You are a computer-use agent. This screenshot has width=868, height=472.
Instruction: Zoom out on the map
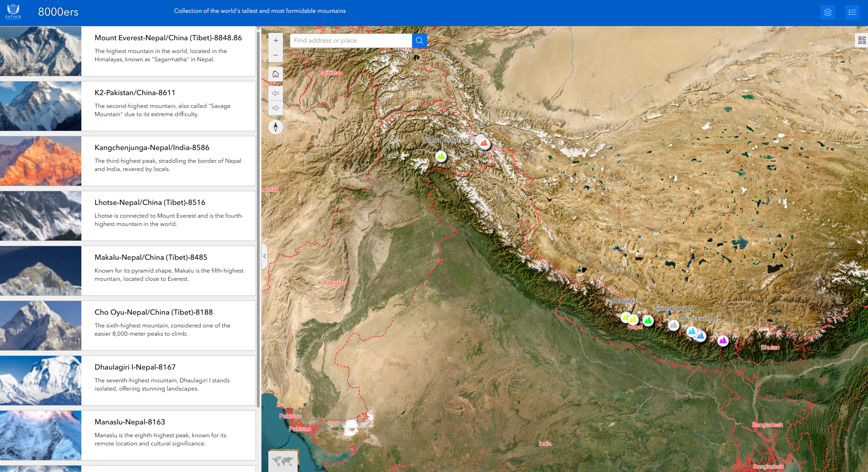[276, 55]
